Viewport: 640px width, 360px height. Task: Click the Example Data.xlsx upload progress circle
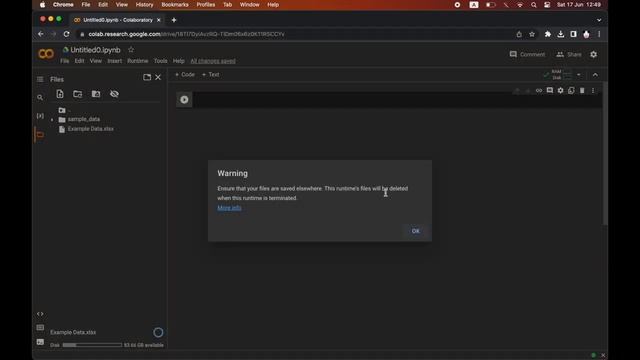(x=158, y=333)
